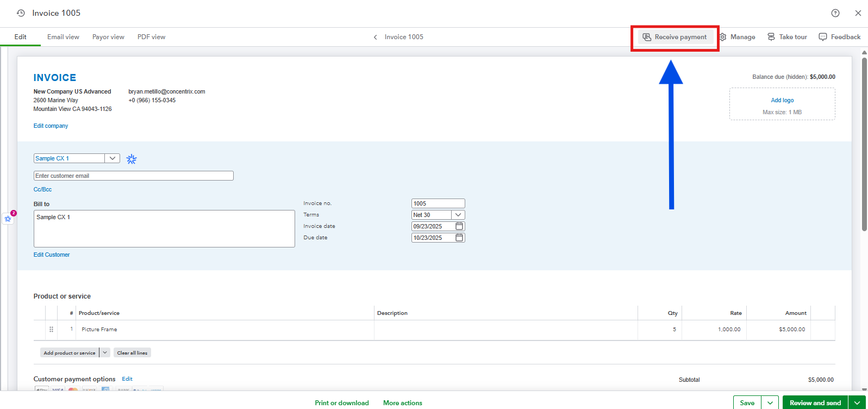
Task: Click the Edit company link
Action: (x=51, y=126)
